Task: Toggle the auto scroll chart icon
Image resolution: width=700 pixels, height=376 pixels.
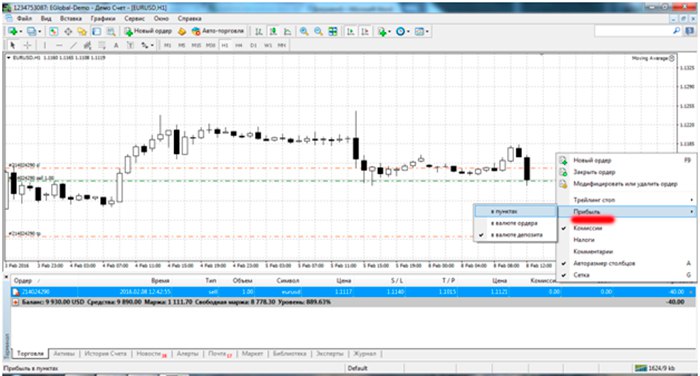Action: coord(351,31)
